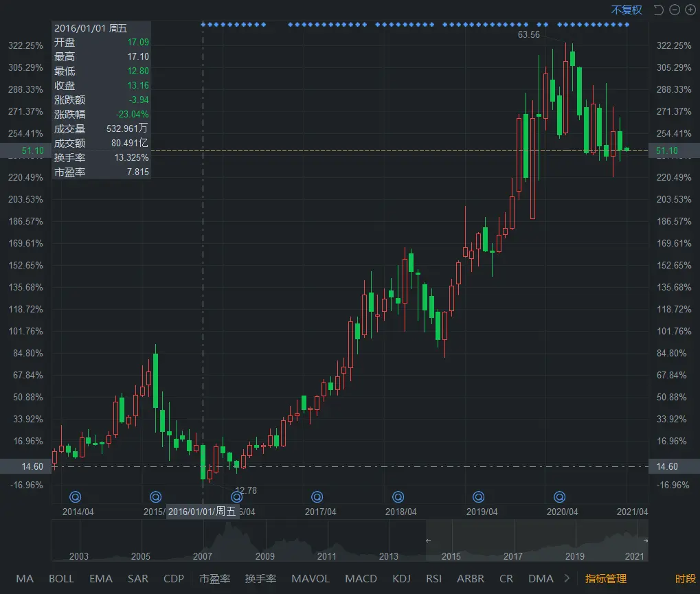Open the 时段 period selector
The image size is (700, 594).
(685, 579)
